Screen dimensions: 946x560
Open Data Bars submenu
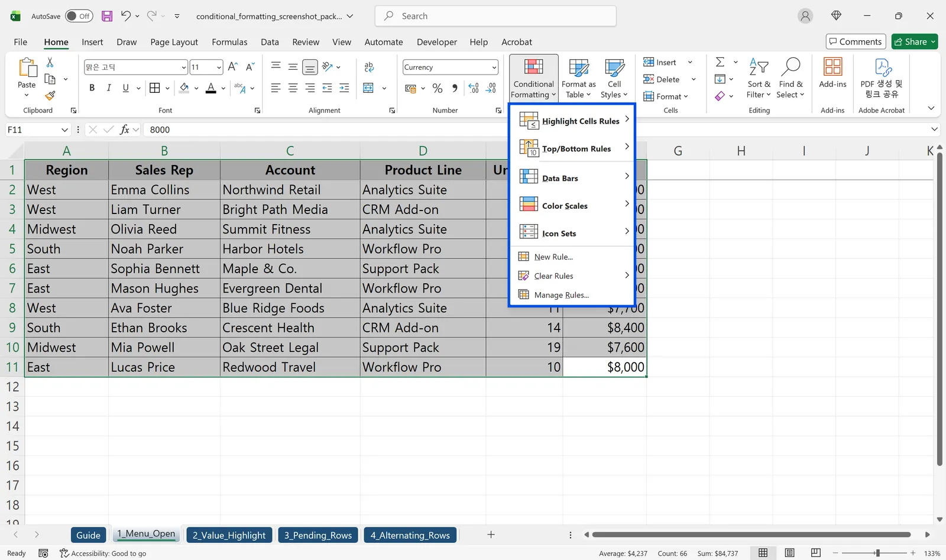point(572,177)
